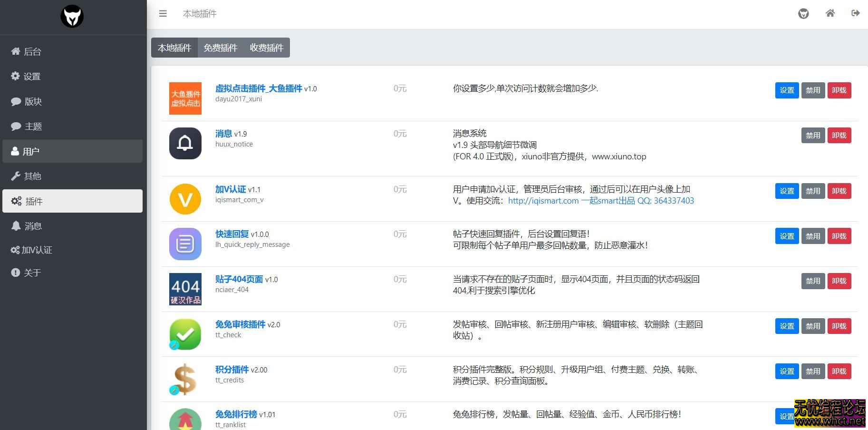Screen dimensions: 868x430
Task: Click the home icon at top right
Action: pos(830,13)
